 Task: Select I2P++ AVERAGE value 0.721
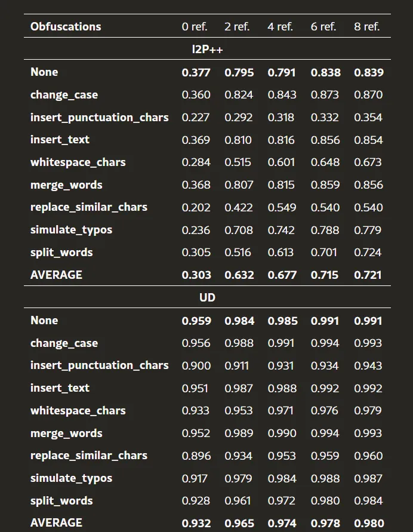click(x=368, y=275)
